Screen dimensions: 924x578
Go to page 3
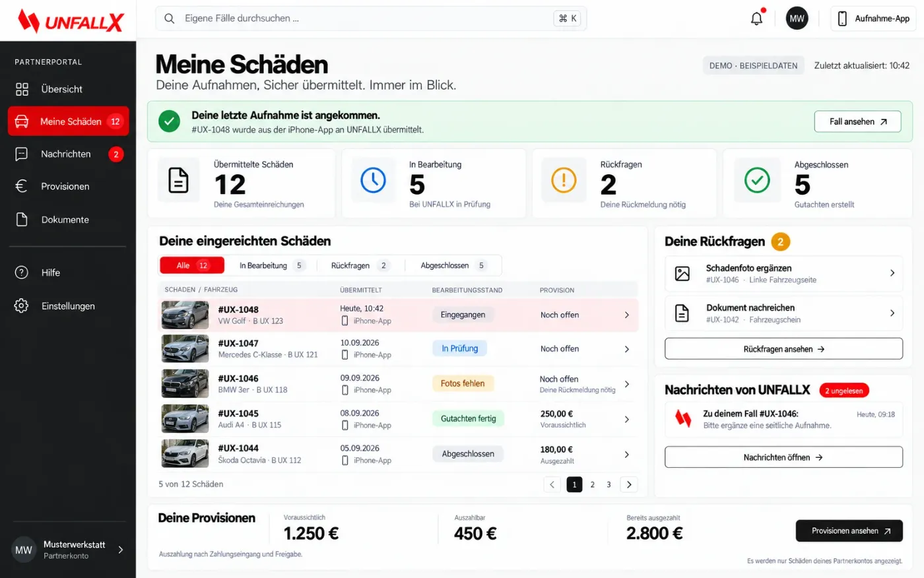point(609,484)
